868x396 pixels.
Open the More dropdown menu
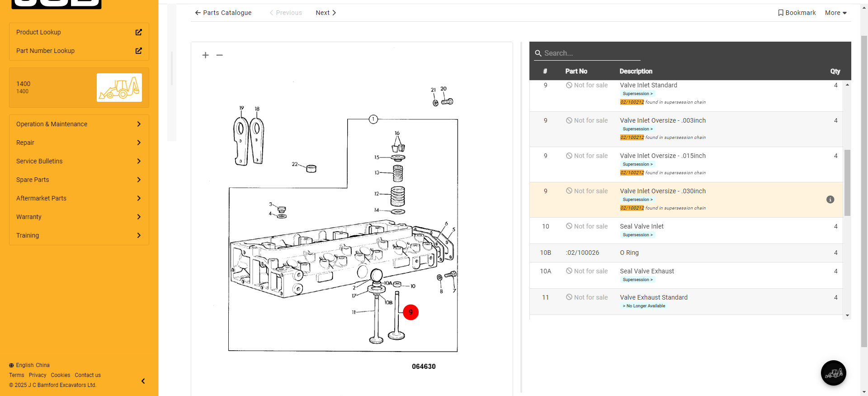(835, 13)
